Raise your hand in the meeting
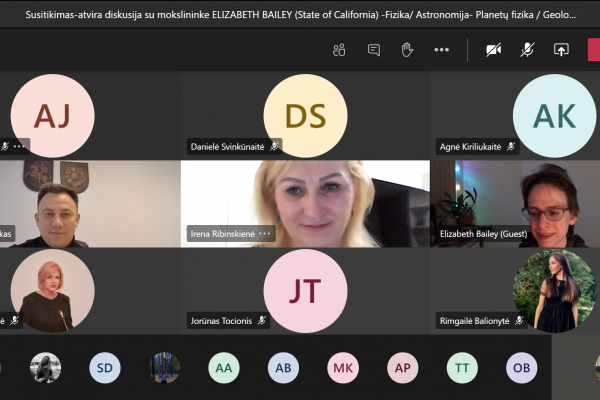Viewport: 600px width, 400px height. 407,50
